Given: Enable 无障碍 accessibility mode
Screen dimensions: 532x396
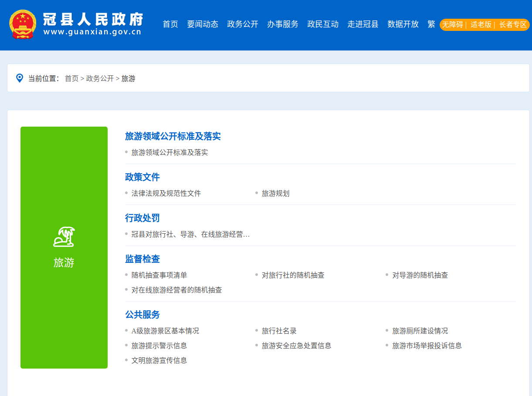Looking at the screenshot, I should click(x=453, y=25).
